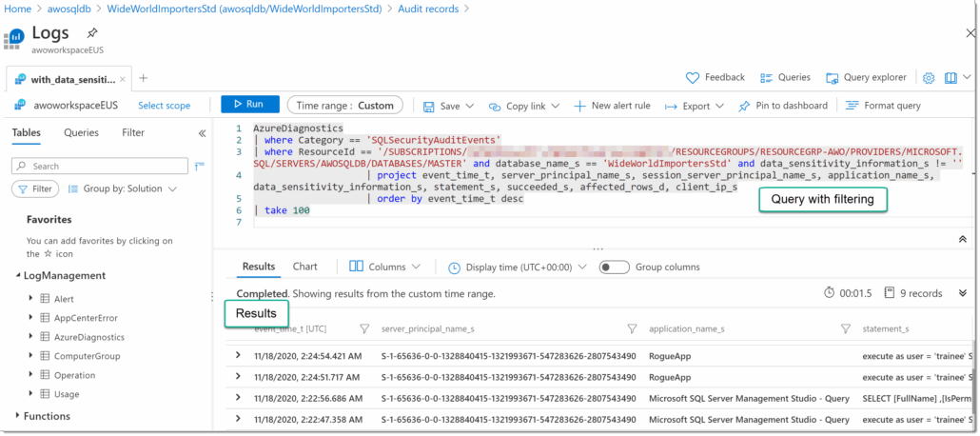980x436 pixels.
Task: Open the Queries toolbar button
Action: tap(785, 77)
